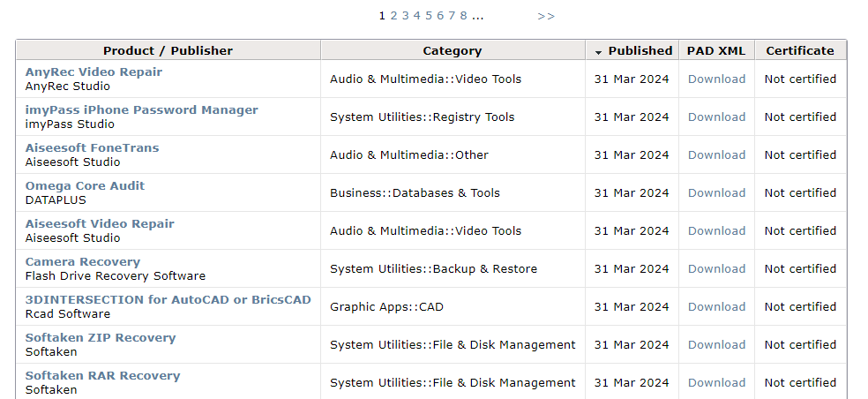Open the Omega Core Audit entry
Screen dimensions: 868x399
tap(85, 185)
